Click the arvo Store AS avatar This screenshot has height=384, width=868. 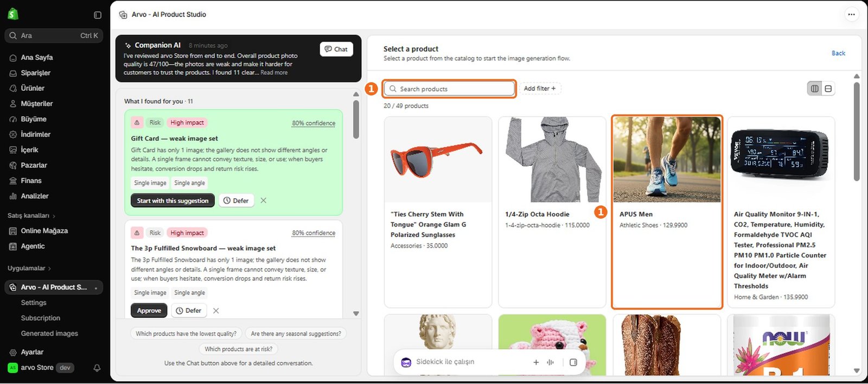pyautogui.click(x=13, y=368)
